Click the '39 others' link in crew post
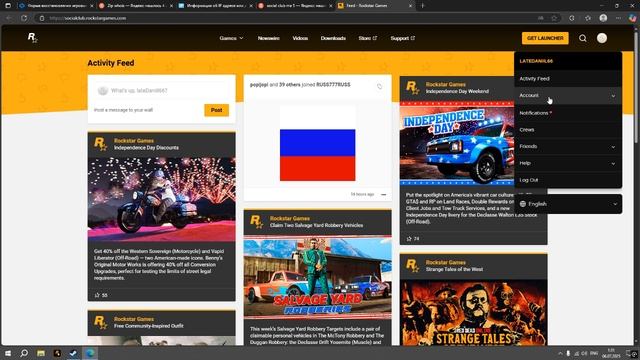Screen dimensions: 640x360 289,84
